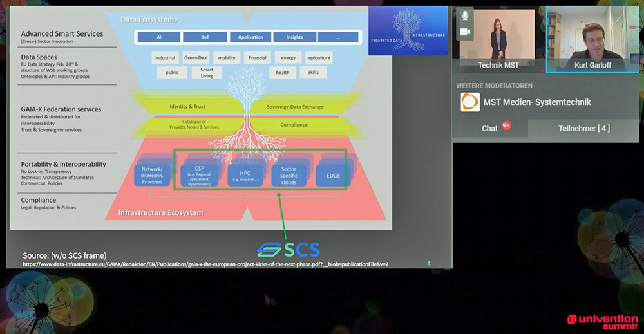Click the 9+ unread chat badge
This screenshot has height=334, width=644.
click(x=507, y=125)
